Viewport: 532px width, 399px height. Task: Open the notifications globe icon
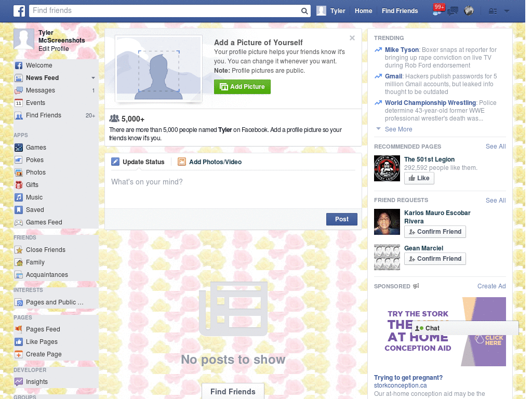click(469, 11)
